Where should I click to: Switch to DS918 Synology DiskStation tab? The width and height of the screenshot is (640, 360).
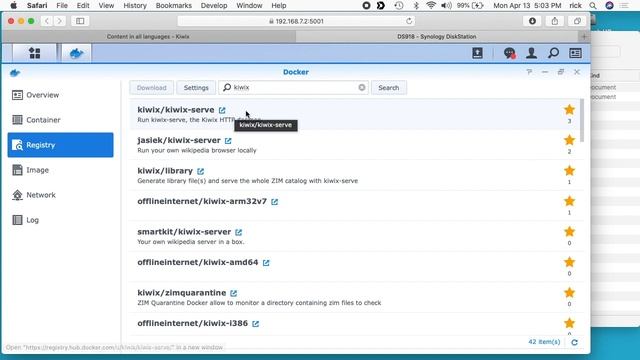tap(437, 36)
